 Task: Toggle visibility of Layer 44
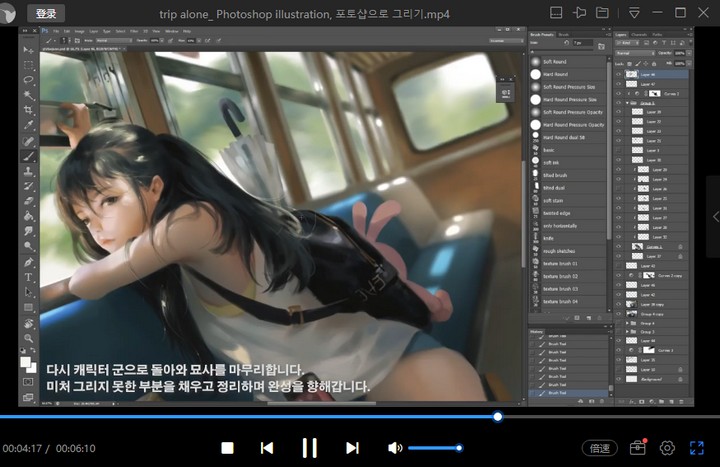coord(619,341)
